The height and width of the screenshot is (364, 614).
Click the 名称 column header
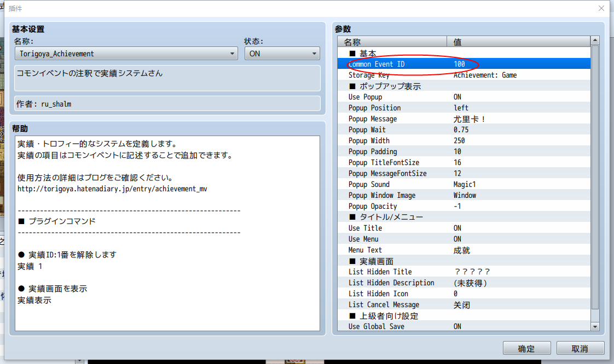(x=392, y=42)
